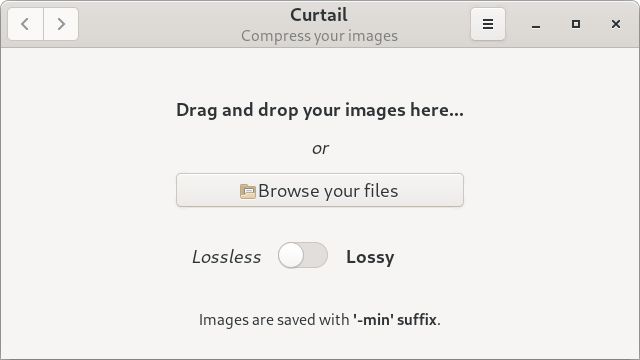Select the bold Lossy label
This screenshot has height=360, width=640.
[370, 257]
